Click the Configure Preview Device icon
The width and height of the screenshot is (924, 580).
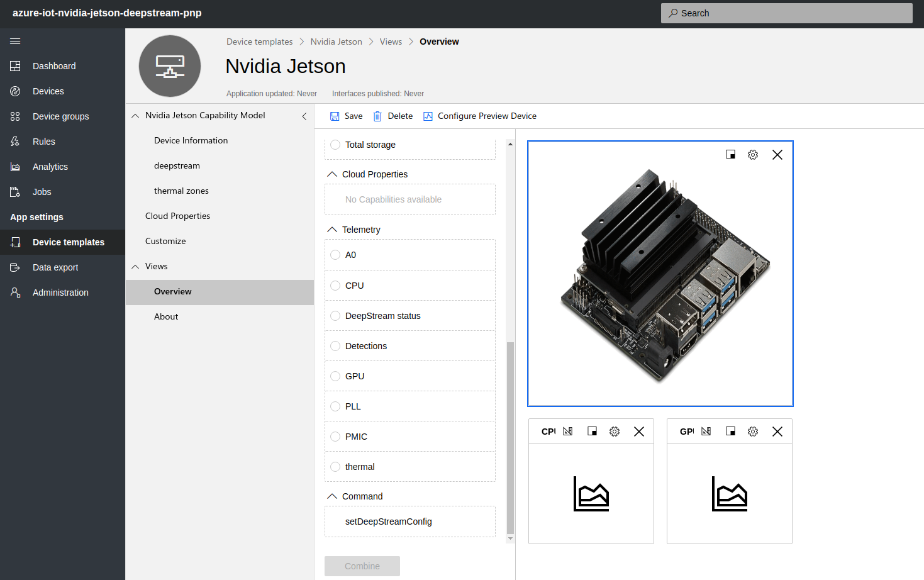pos(428,116)
